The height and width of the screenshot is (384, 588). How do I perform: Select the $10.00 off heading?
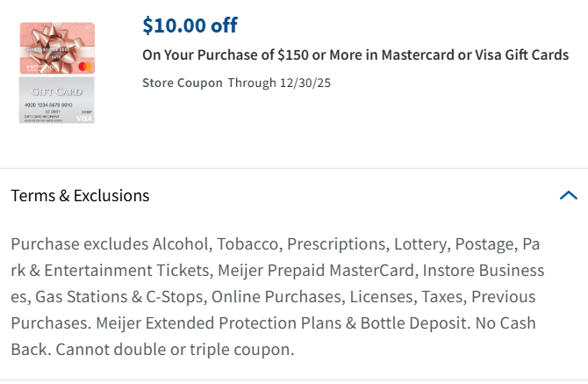point(190,25)
